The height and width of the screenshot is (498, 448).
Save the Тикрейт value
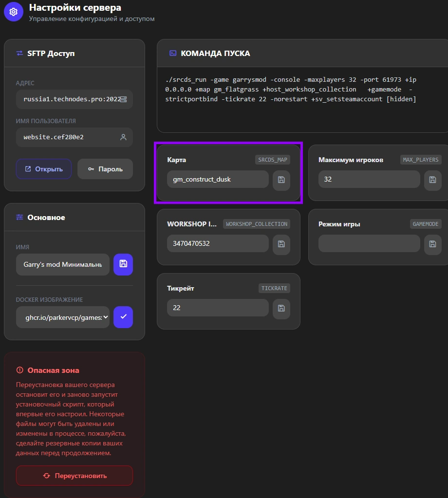(281, 308)
